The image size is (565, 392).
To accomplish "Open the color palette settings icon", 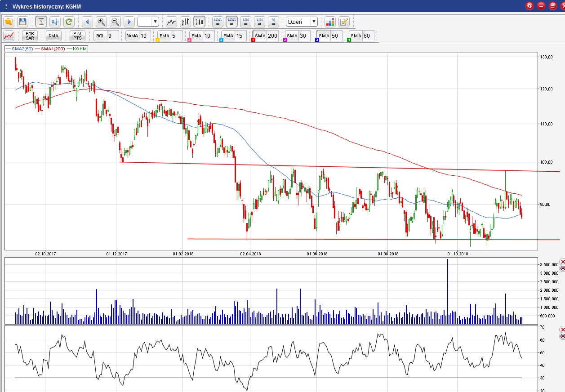I will [x=330, y=22].
